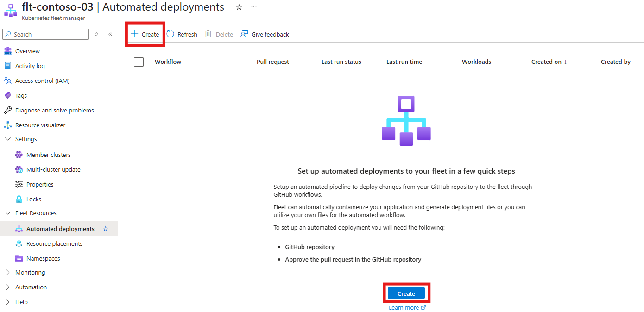The height and width of the screenshot is (312, 644).
Task: Open the more options ellipsis in title
Action: coord(253,7)
